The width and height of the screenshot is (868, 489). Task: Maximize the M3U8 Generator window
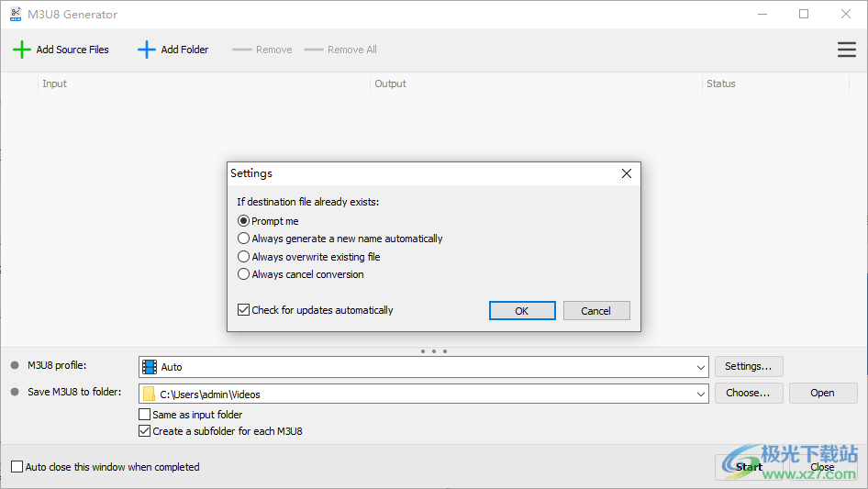click(804, 14)
